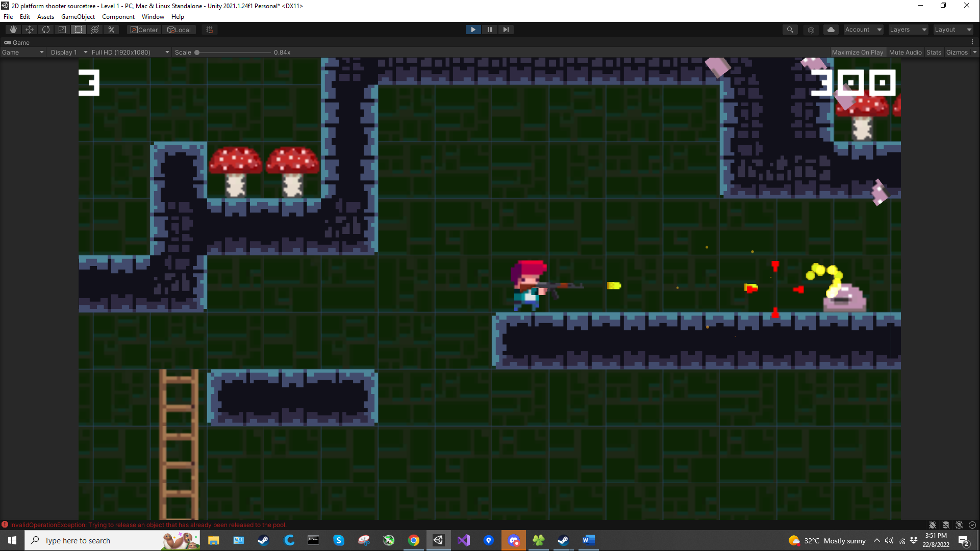Open the weather widget showing 32°C
Image resolution: width=980 pixels, height=551 pixels.
[x=827, y=540]
